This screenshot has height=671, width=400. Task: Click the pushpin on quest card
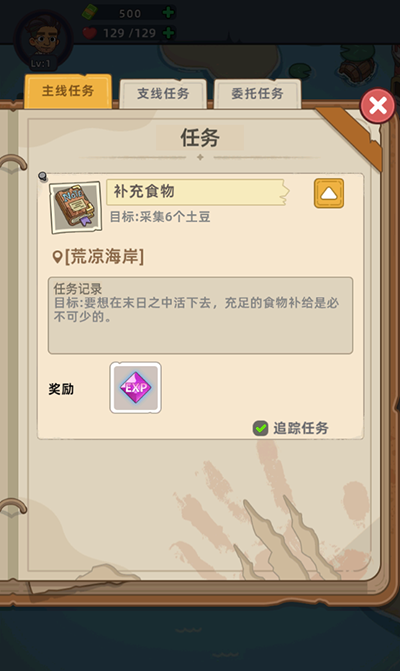coord(42,176)
